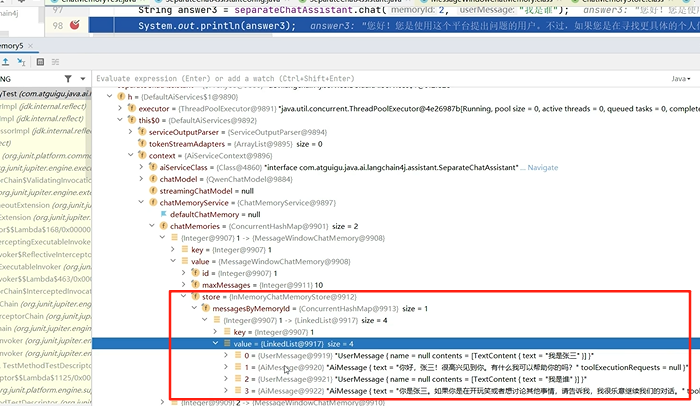Viewport: 700px width, 406px height.
Task: Select the maxMessages 10 variable row
Action: 396,285
